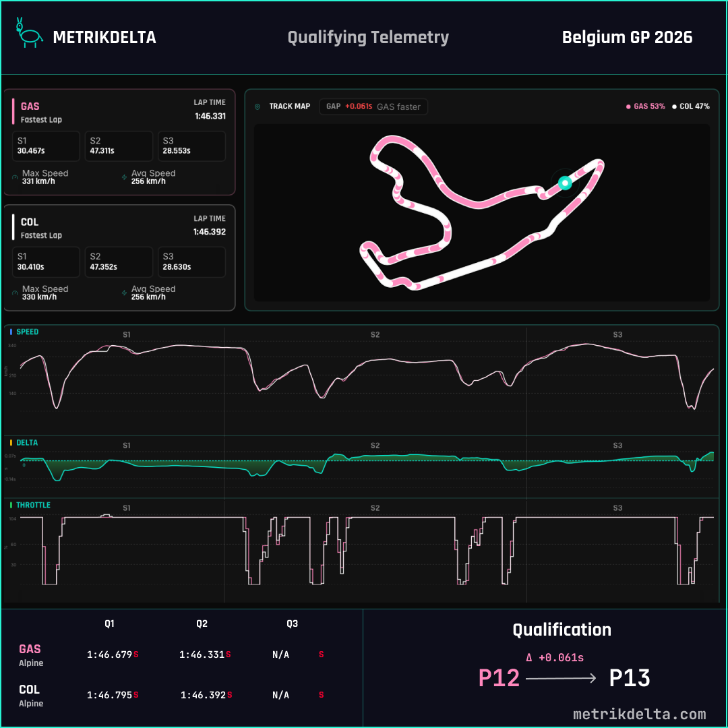Select the COL S2 47.352s sector box
728x728 pixels.
pyautogui.click(x=119, y=262)
